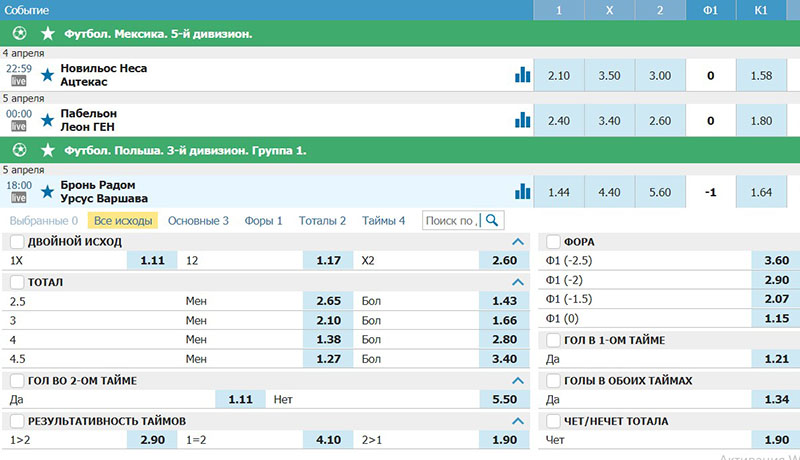Star the Бронь Радом vs Урсус Варшава match
This screenshot has width=800, height=460.
coord(47,192)
